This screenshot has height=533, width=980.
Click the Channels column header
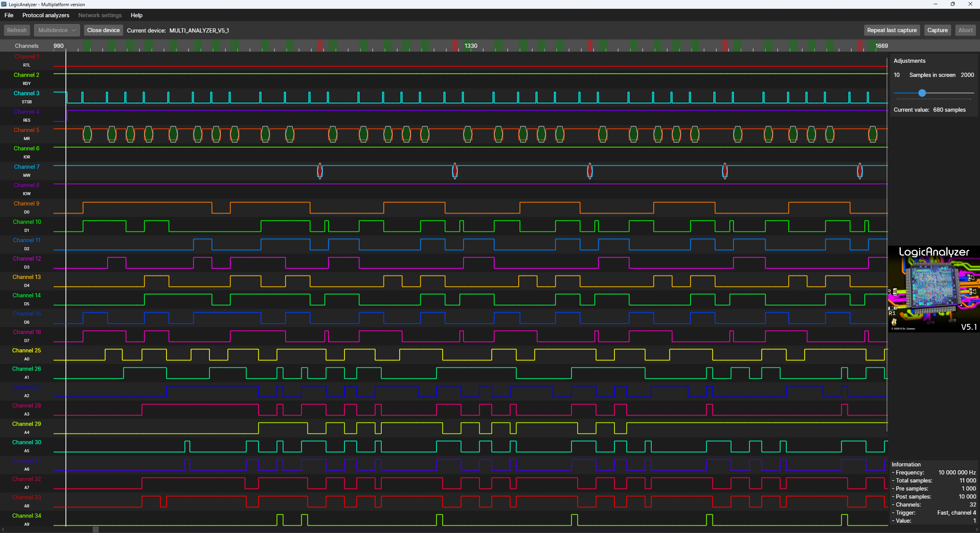(x=27, y=46)
